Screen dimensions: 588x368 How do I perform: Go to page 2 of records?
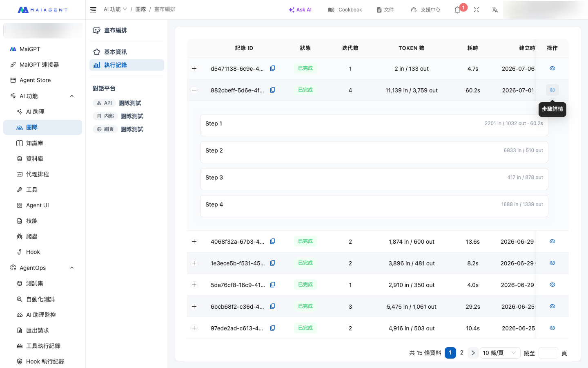pyautogui.click(x=462, y=352)
